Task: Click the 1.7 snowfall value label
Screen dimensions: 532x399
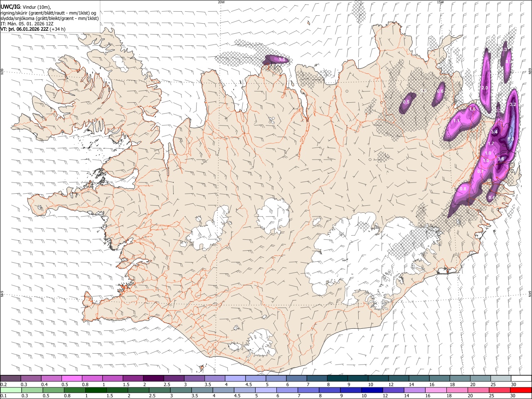Action: tap(490, 144)
